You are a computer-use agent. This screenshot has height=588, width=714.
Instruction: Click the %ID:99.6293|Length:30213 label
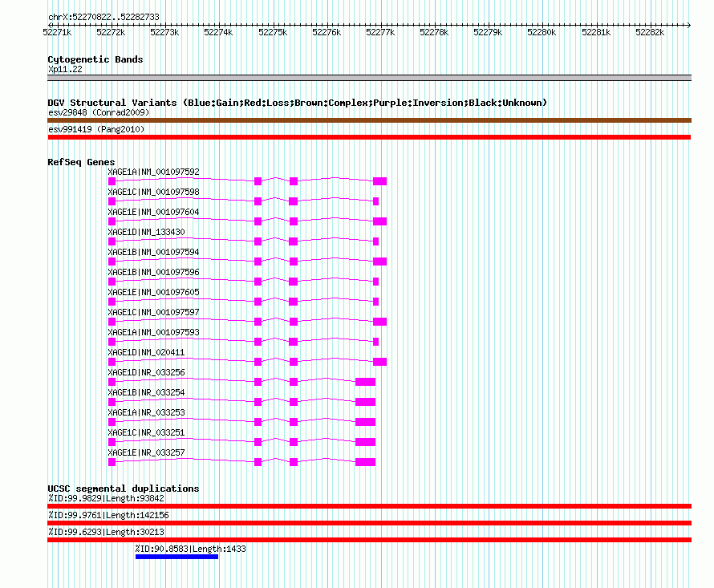pos(106,532)
